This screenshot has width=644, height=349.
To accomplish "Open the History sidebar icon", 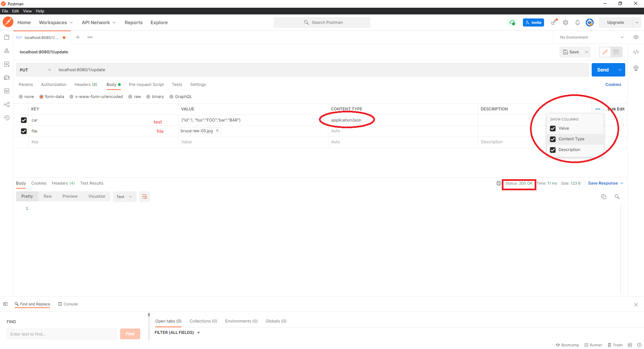I will (7, 118).
